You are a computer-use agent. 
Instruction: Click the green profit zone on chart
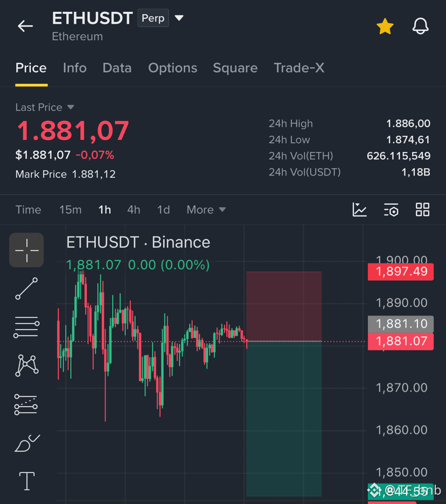[x=284, y=419]
